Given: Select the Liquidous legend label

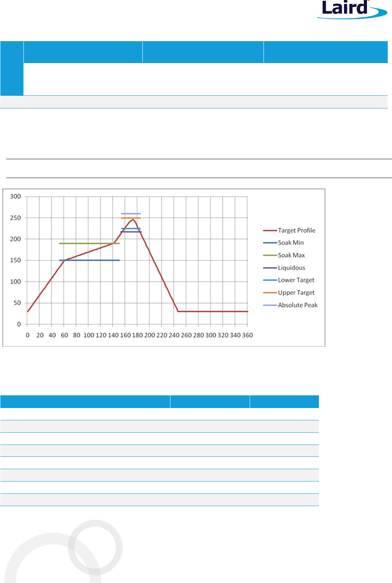Looking at the screenshot, I should pos(292,268).
